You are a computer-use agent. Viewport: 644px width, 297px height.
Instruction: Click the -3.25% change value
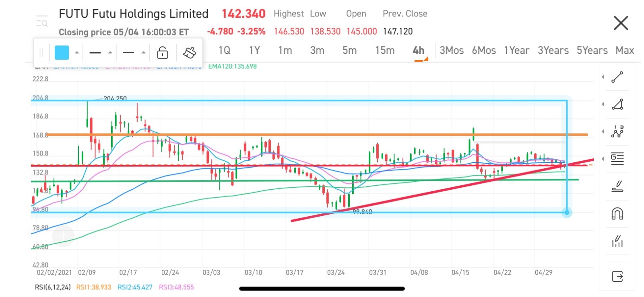click(251, 31)
